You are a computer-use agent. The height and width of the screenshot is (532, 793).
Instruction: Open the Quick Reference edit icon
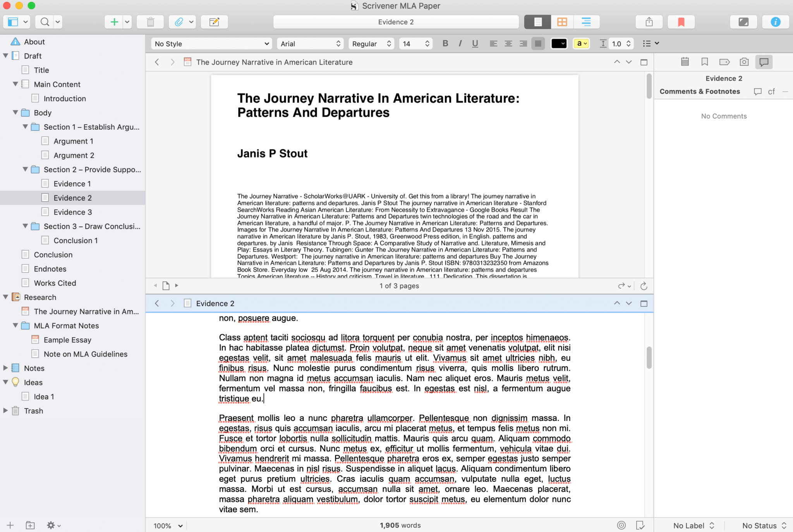[x=214, y=22]
